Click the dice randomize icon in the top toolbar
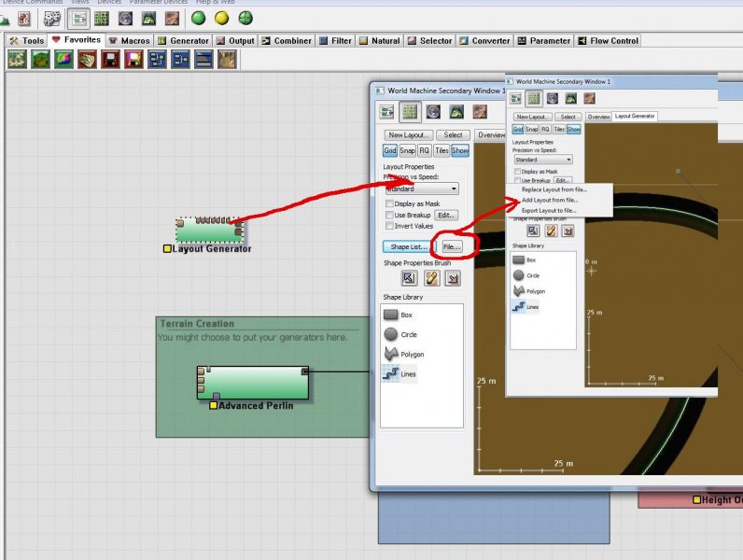The width and height of the screenshot is (743, 560). pyautogui.click(x=51, y=19)
